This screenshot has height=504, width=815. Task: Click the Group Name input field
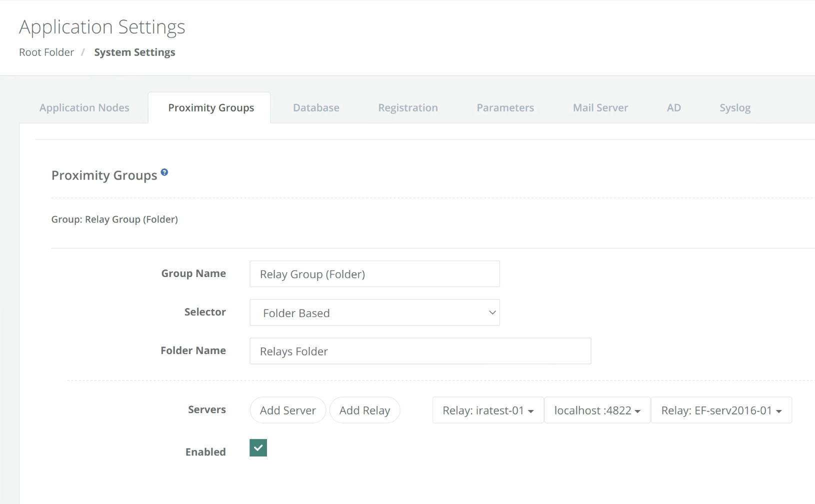[374, 274]
